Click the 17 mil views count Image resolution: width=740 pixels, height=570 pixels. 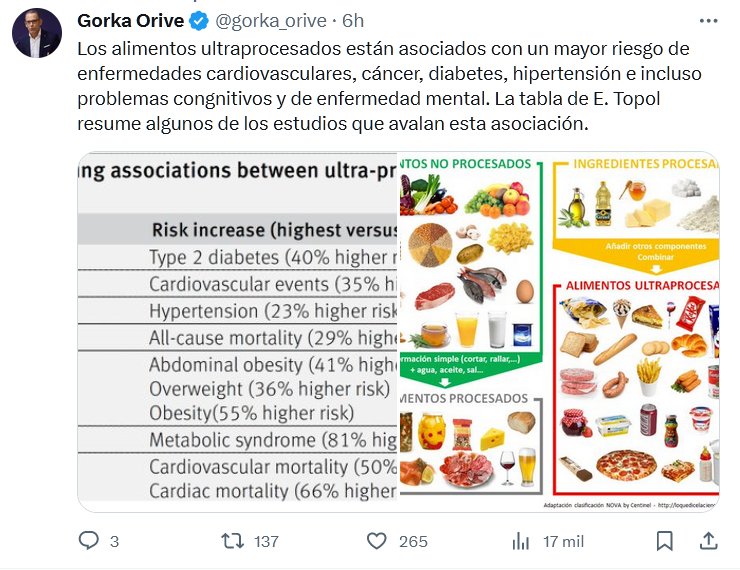tap(564, 541)
